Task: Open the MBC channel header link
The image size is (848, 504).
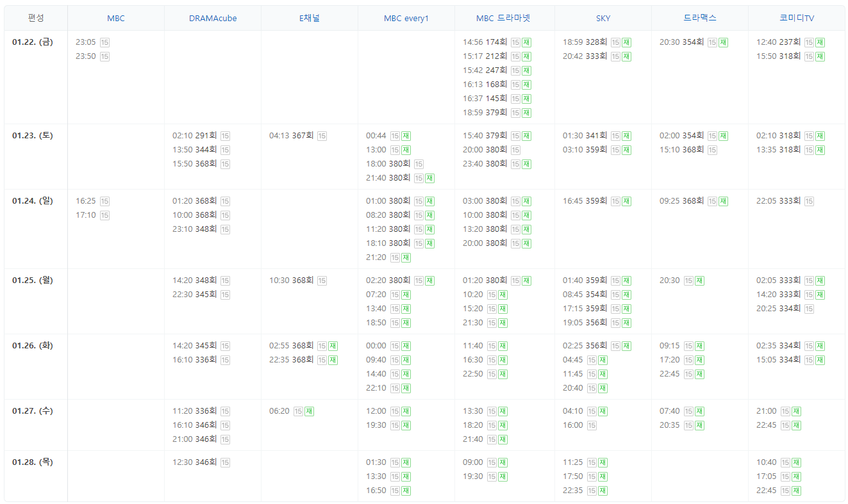Action: point(116,19)
